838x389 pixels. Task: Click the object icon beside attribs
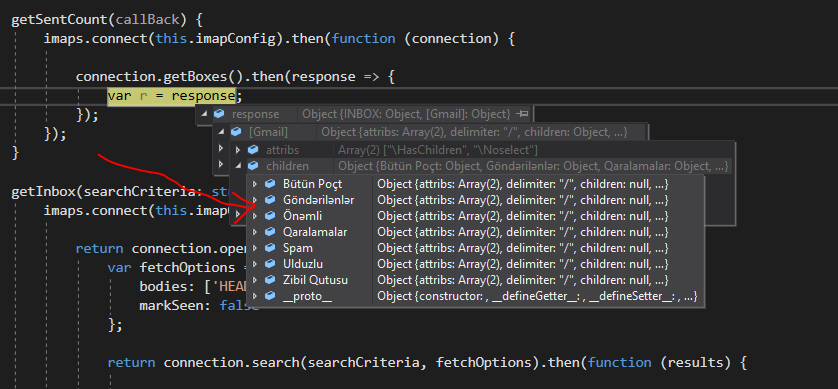253,150
